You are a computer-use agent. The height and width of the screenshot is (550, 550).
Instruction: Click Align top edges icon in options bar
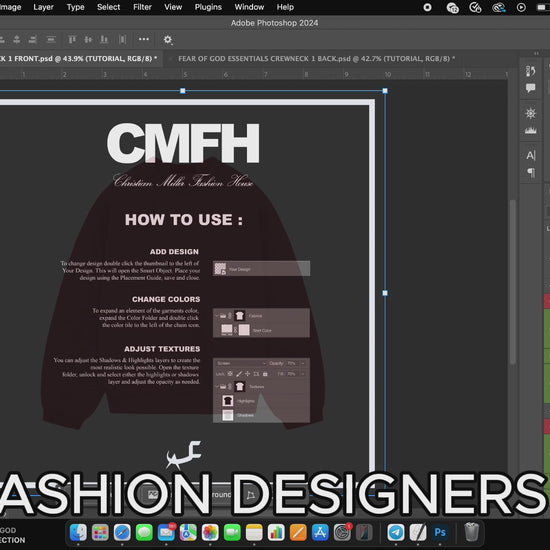click(72, 40)
